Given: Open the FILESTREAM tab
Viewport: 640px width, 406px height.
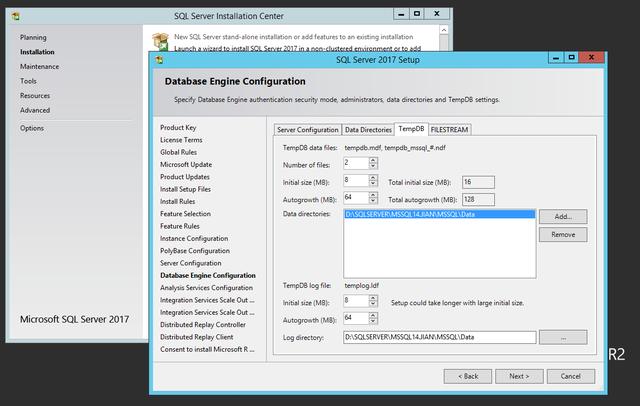Looking at the screenshot, I should point(450,130).
